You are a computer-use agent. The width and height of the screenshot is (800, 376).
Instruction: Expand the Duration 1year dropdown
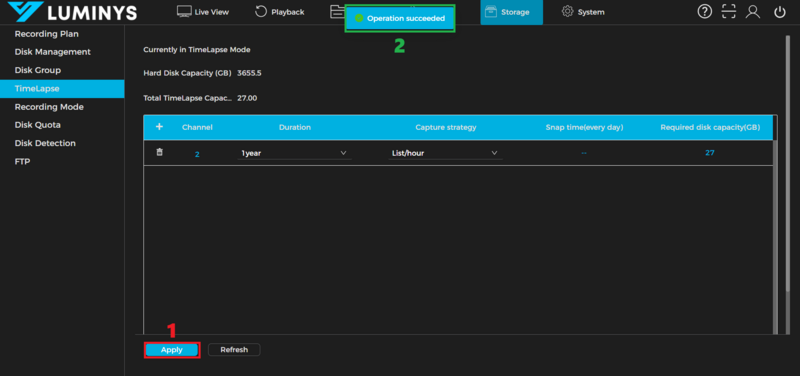pos(294,153)
